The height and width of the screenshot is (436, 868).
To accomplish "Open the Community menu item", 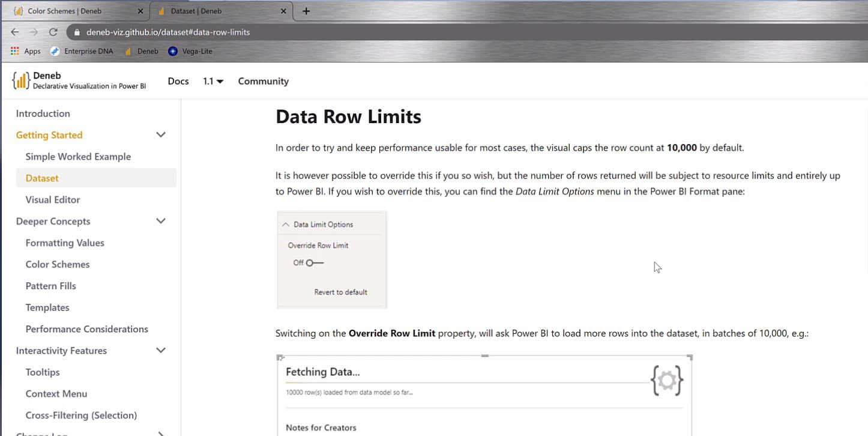I will [263, 81].
